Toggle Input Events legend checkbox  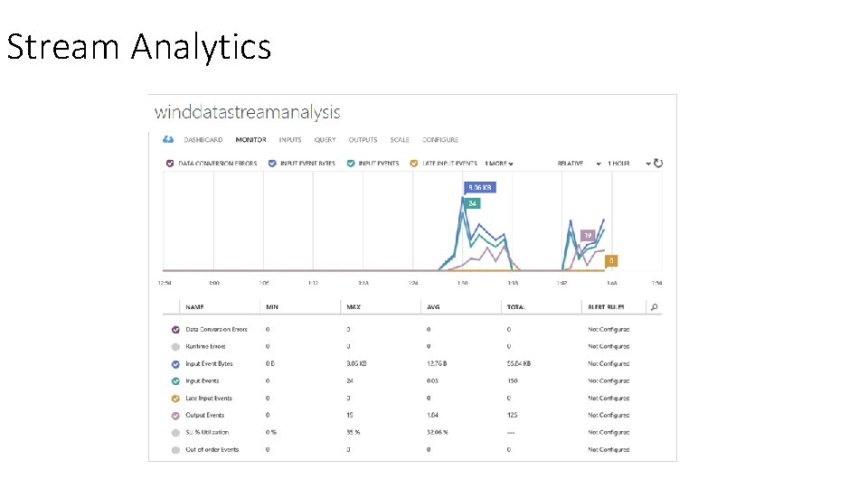click(351, 164)
